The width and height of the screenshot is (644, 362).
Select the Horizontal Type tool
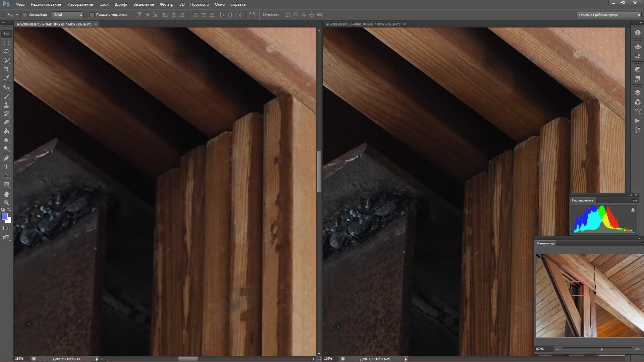point(6,167)
